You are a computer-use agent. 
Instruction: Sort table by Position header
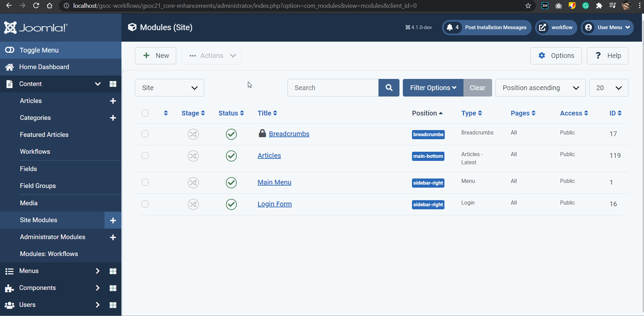point(427,113)
